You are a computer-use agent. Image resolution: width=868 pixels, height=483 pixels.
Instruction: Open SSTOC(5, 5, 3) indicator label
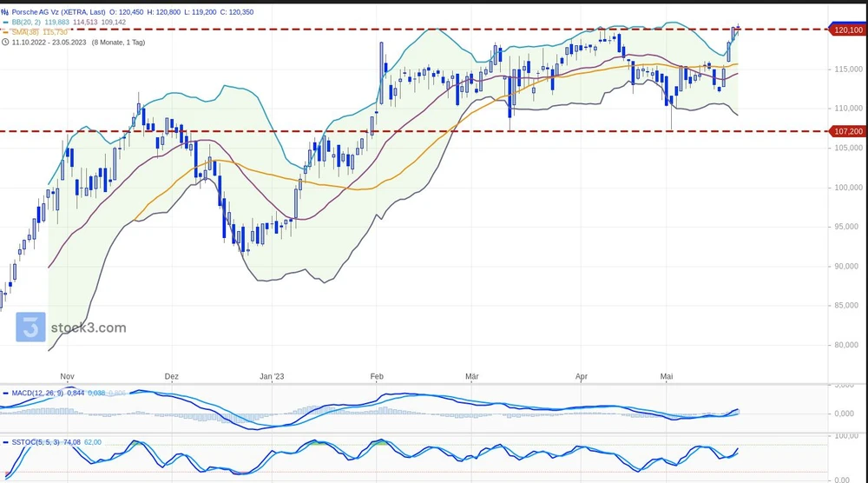point(36,442)
